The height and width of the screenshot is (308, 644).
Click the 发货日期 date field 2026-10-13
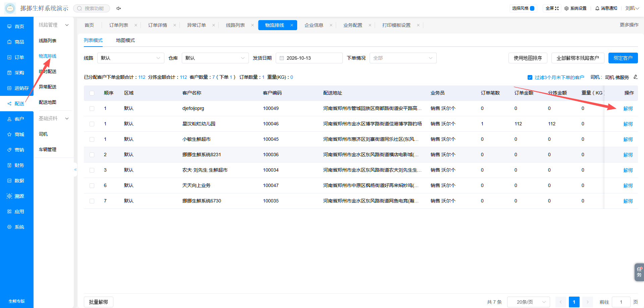click(309, 58)
